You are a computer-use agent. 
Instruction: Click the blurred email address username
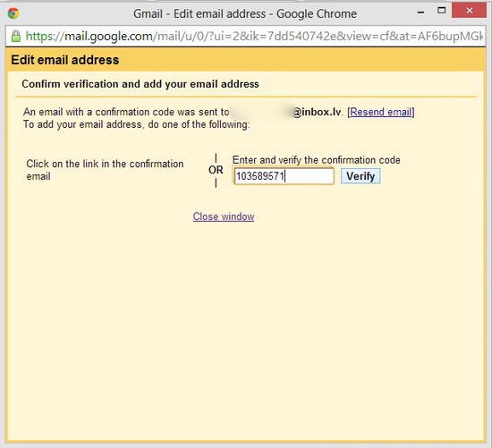(261, 112)
